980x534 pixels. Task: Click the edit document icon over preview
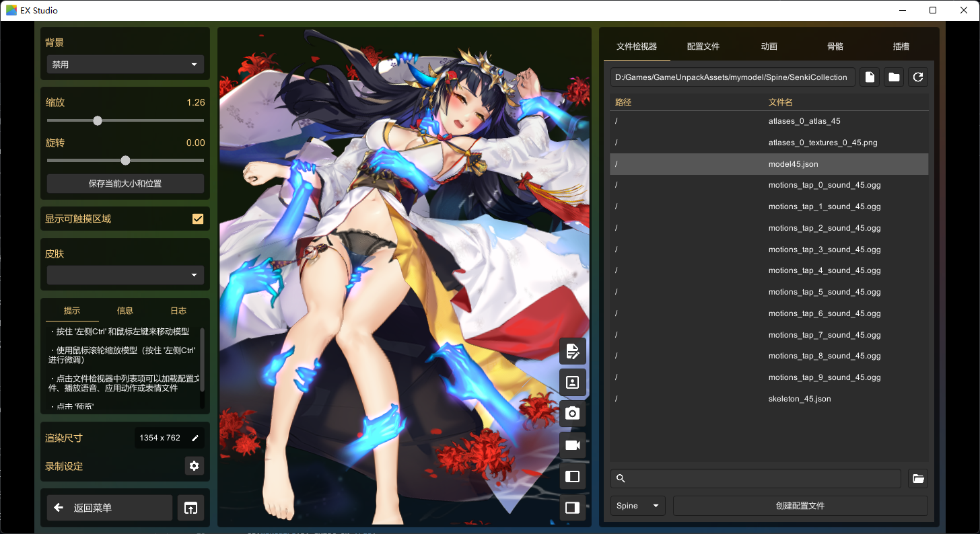click(573, 350)
